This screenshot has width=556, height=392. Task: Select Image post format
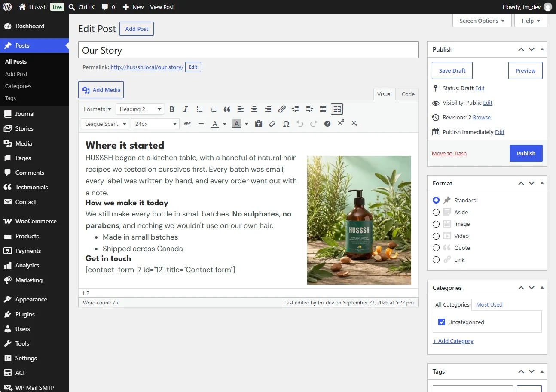(436, 224)
